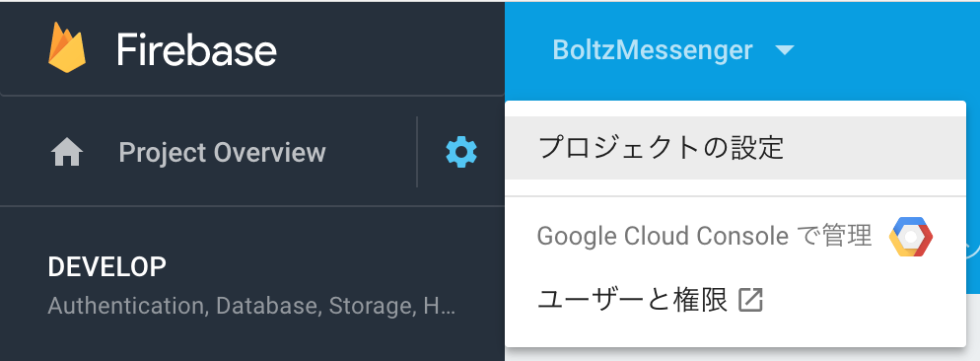Open the settings gear icon
980x361 pixels.
[461, 152]
